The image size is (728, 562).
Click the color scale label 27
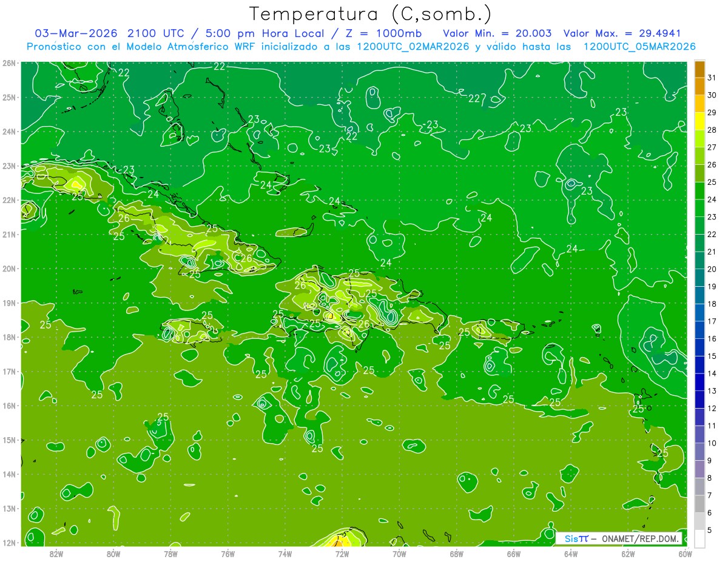(x=712, y=147)
